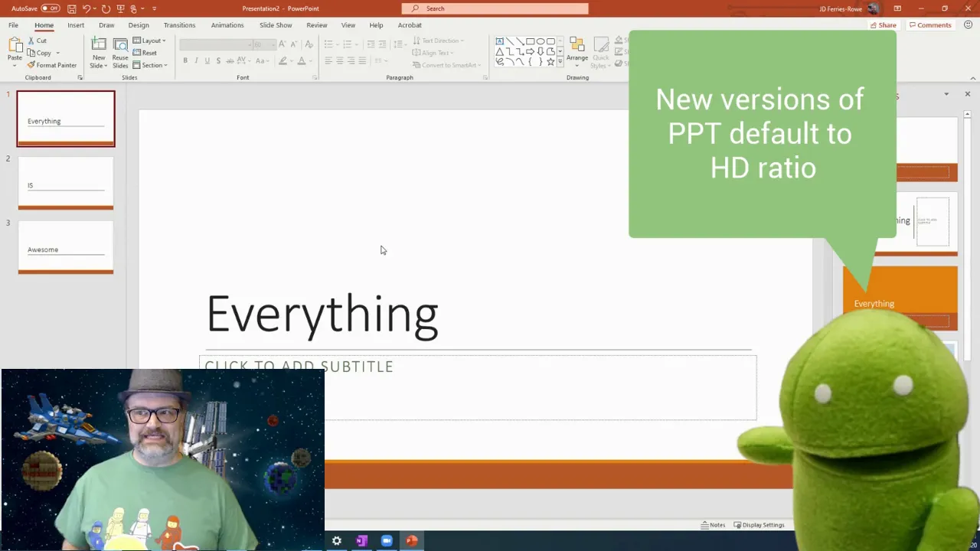980x551 pixels.
Task: Click Convert to SmartArt button
Action: (x=446, y=65)
